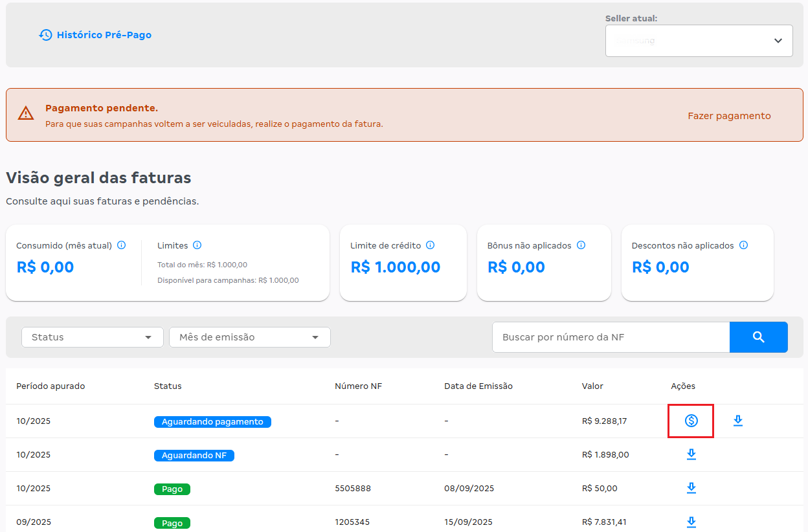Show info for Descontos não aplicados
808x532 pixels.
coord(743,245)
